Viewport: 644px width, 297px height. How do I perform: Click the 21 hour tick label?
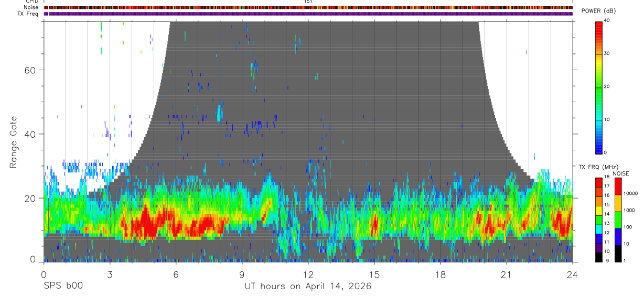click(507, 274)
